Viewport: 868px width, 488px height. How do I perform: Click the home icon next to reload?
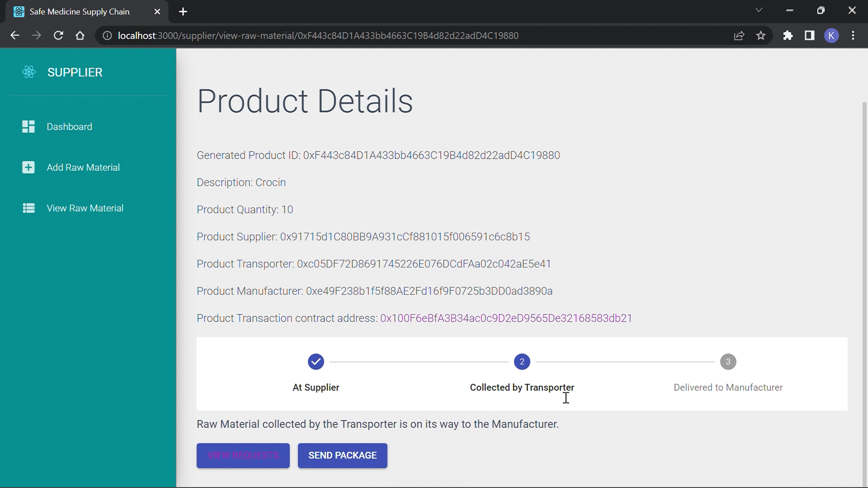coord(80,35)
